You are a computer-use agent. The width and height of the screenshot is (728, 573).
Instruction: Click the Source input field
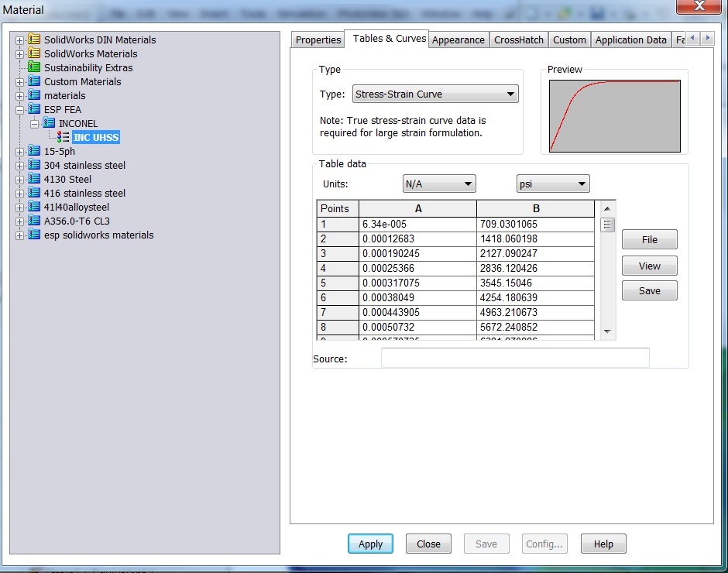coord(515,358)
